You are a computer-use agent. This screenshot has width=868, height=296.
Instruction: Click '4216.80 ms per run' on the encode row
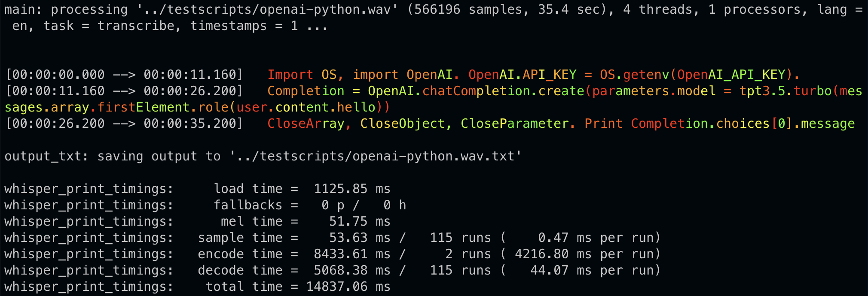tap(584, 254)
